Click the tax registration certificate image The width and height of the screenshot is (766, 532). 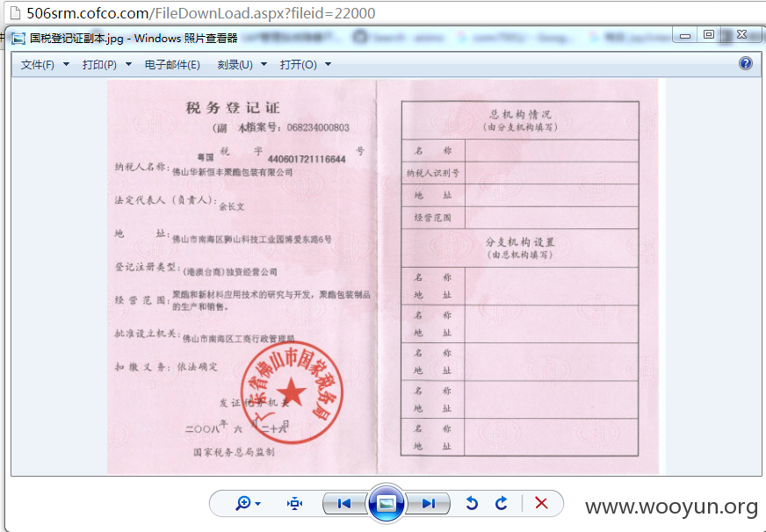pos(383,277)
